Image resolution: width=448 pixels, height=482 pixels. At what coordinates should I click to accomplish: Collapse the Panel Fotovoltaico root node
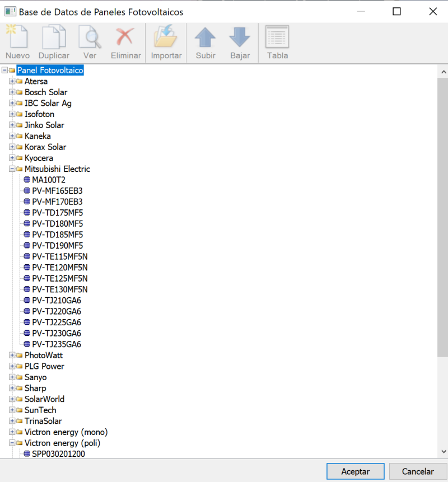click(4, 71)
